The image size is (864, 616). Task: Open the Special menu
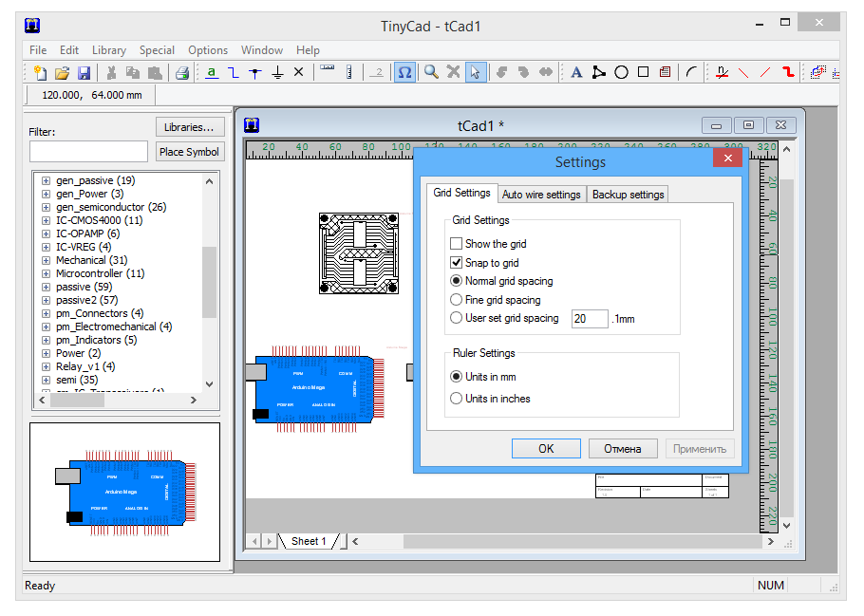[157, 50]
